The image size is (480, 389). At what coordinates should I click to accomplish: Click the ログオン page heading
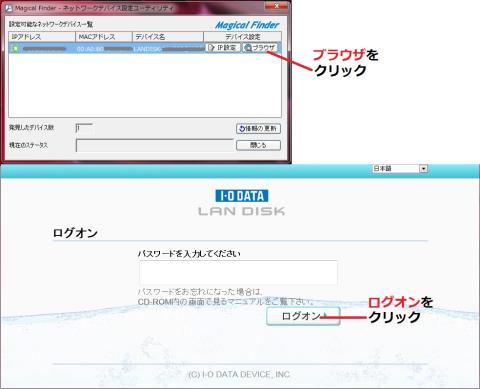coord(75,233)
